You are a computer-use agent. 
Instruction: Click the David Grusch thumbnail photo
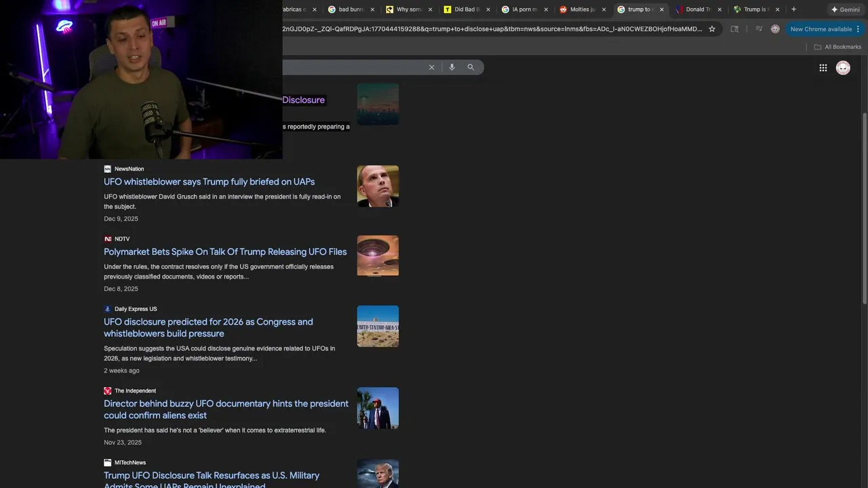point(378,186)
